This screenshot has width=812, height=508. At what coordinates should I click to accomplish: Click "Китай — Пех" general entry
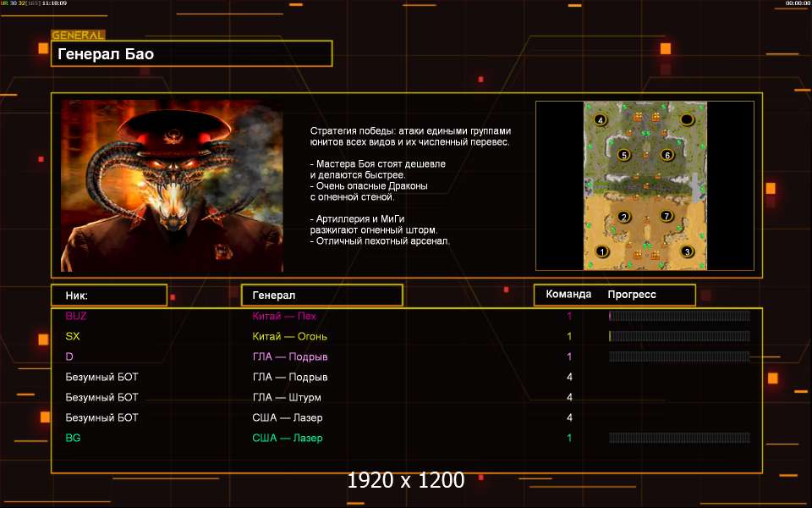click(x=284, y=316)
